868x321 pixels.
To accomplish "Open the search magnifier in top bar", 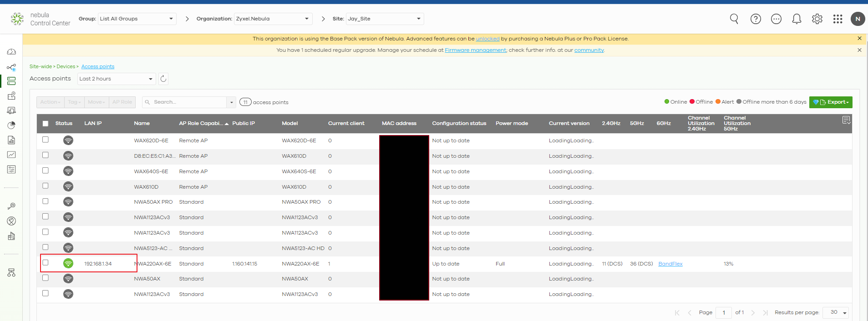I will coord(734,19).
